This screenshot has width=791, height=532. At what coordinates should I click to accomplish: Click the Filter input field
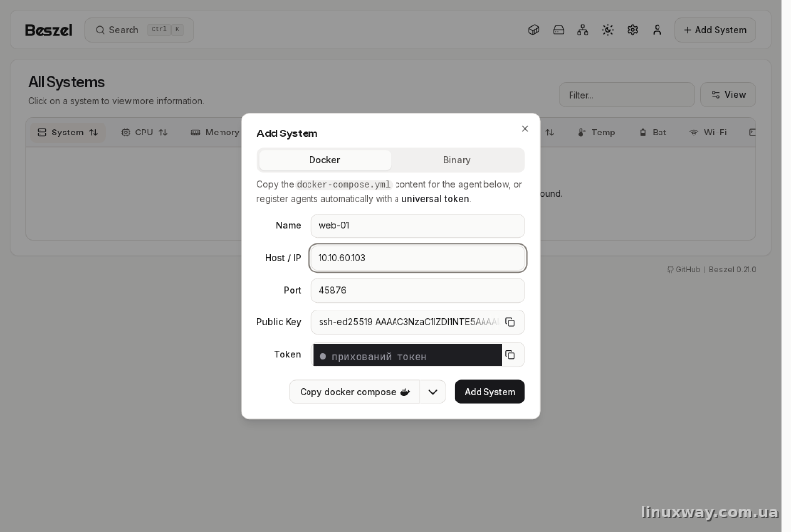coord(626,95)
